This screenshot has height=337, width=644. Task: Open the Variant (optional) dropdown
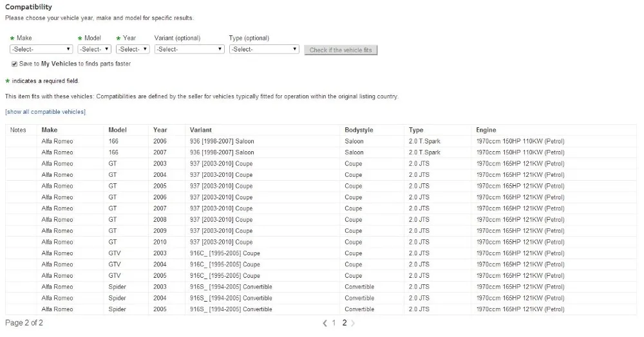click(189, 49)
